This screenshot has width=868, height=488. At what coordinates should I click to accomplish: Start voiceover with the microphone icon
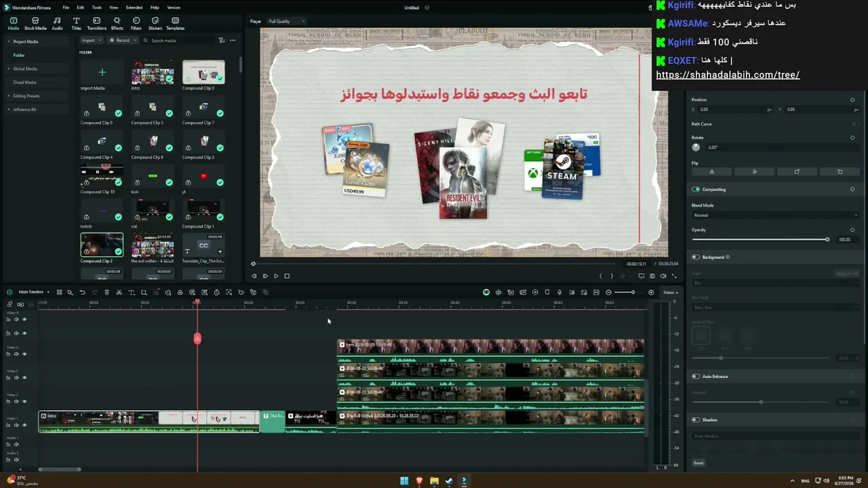(559, 292)
